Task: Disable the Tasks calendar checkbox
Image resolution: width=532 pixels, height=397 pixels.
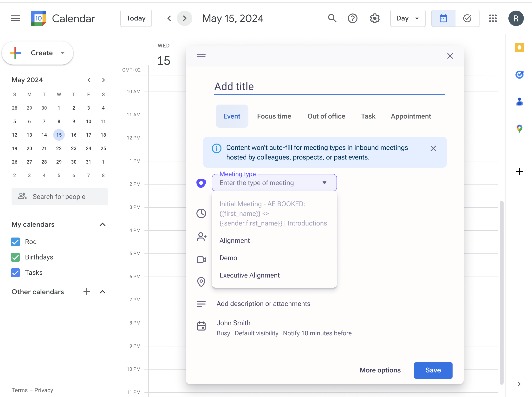Action: (16, 272)
